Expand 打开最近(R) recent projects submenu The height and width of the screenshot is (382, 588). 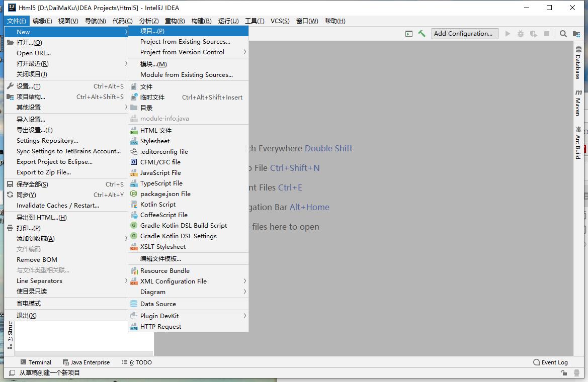pos(66,64)
